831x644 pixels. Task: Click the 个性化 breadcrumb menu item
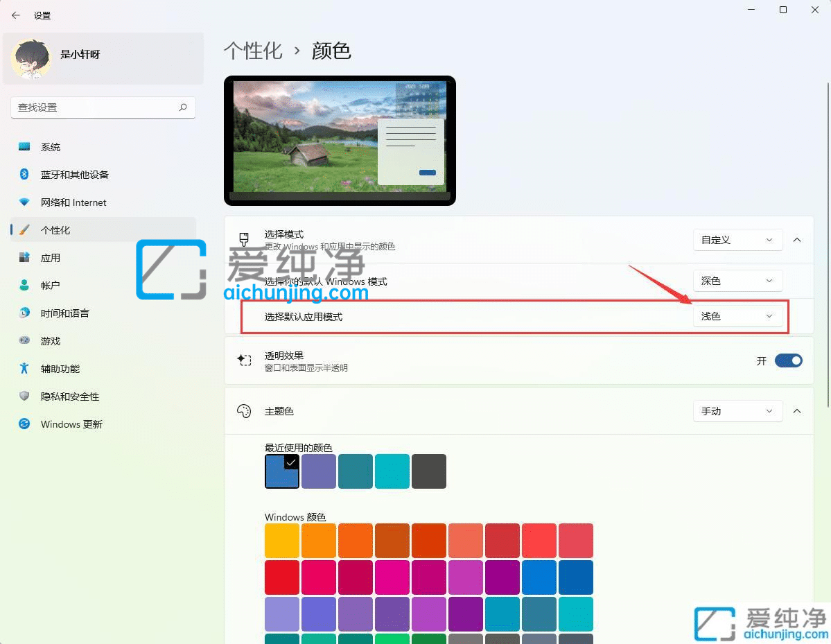click(x=253, y=51)
